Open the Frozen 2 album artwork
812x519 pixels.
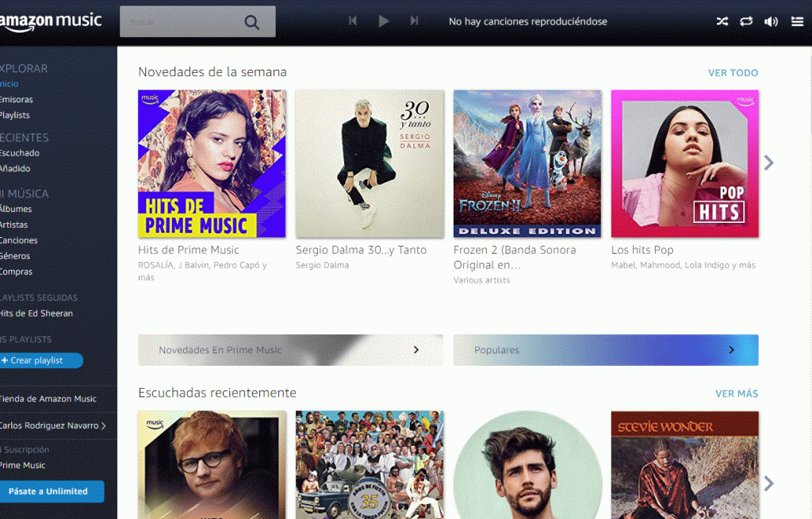527,163
